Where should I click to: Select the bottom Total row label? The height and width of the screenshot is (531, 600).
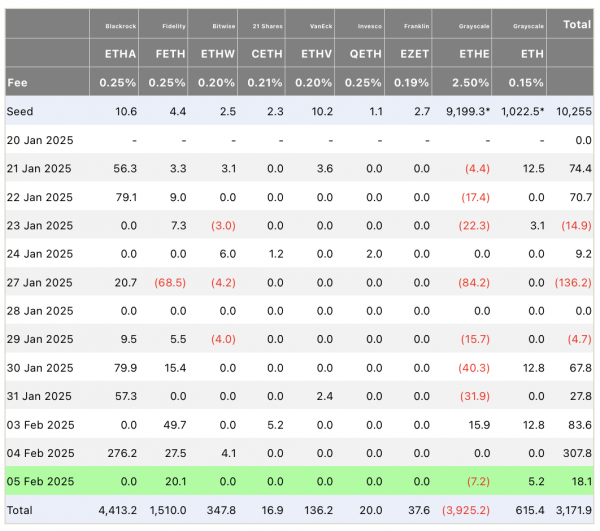[20, 510]
